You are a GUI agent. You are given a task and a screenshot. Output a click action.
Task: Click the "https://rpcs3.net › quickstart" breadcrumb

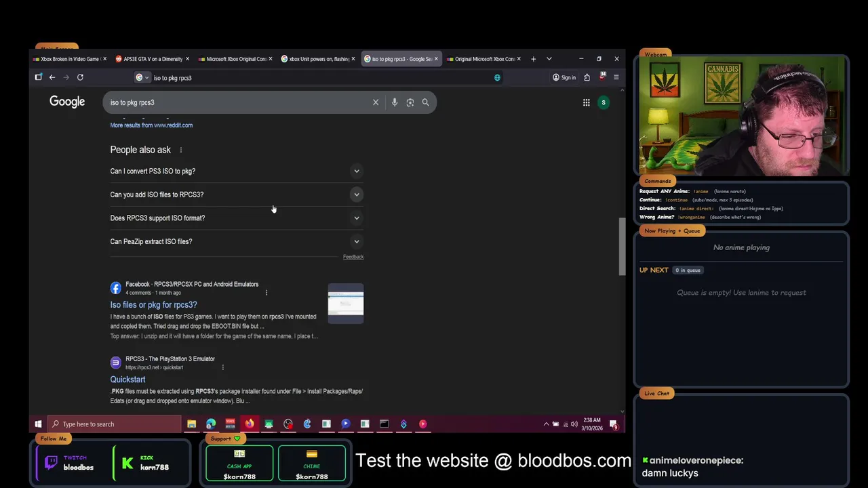click(154, 367)
